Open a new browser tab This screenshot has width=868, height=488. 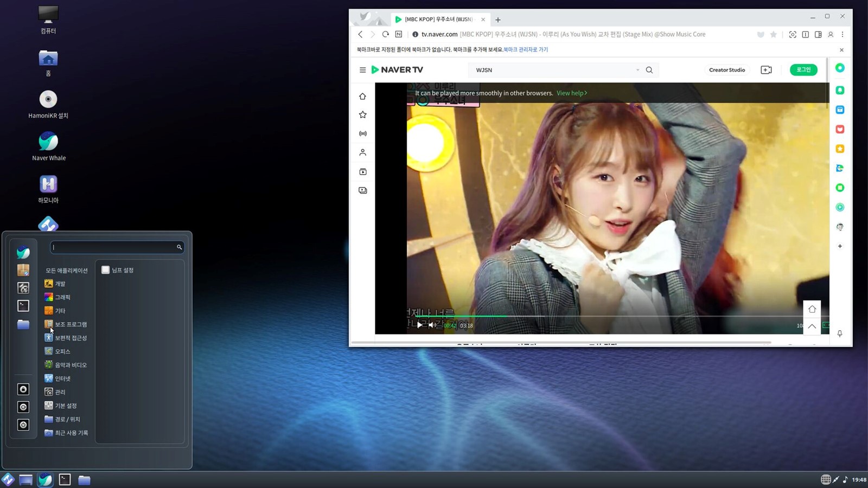[498, 20]
